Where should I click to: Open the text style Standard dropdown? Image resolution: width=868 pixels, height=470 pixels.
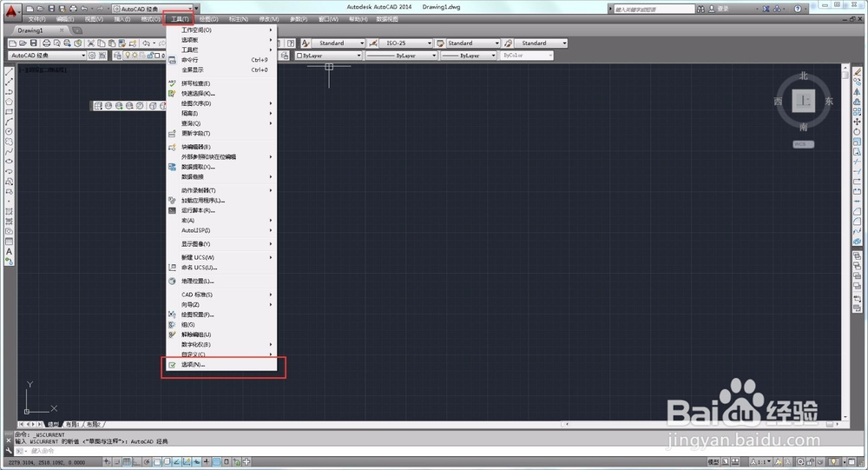click(x=339, y=43)
